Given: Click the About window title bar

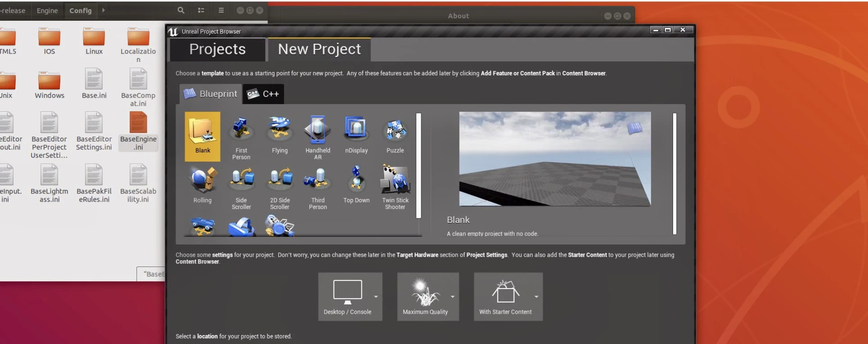Looking at the screenshot, I should (458, 16).
